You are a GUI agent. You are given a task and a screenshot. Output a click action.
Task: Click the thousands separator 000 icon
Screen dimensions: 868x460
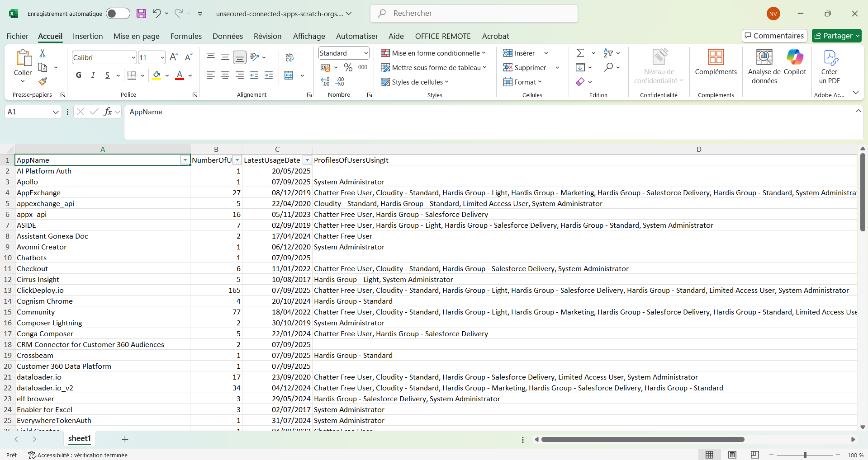pyautogui.click(x=363, y=67)
